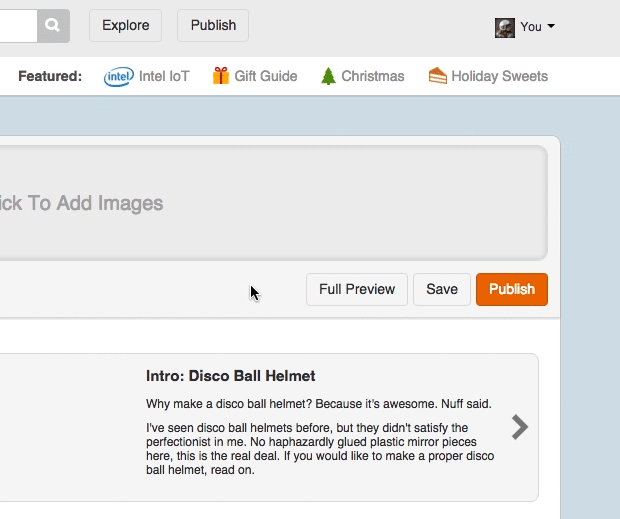This screenshot has height=519, width=620.
Task: Click the 'I've seen disco ball helmets' paragraph
Action: click(x=320, y=449)
